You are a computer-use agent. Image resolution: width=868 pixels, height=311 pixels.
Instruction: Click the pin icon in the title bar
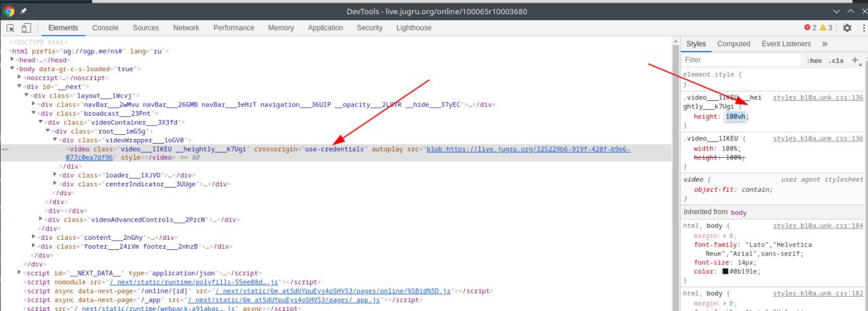pyautogui.click(x=24, y=12)
